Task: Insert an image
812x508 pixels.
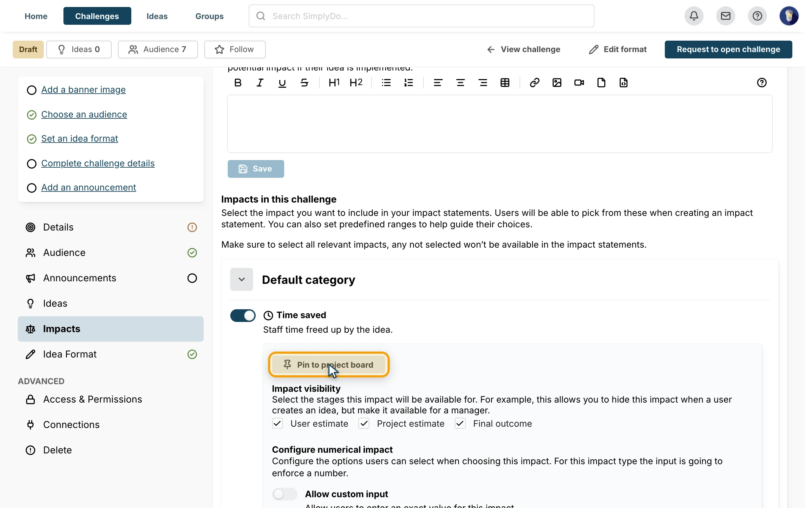Action: pyautogui.click(x=557, y=83)
